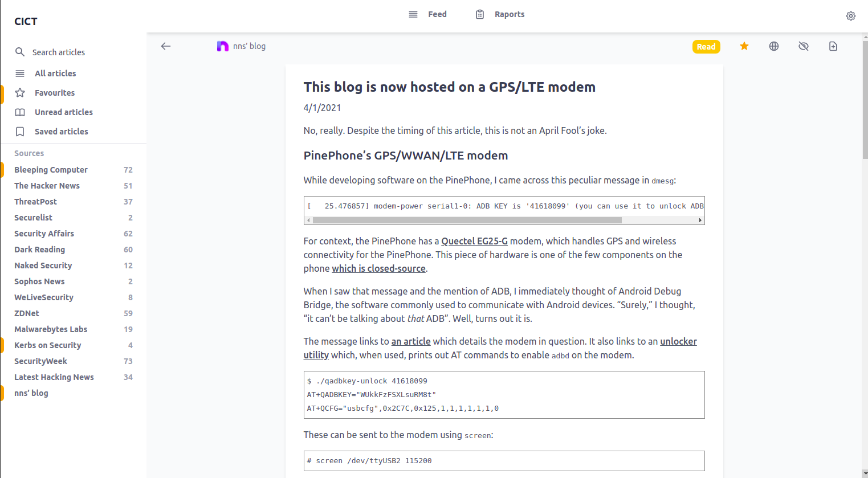868x478 pixels.
Task: Open Search articles in the sidebar
Action: pyautogui.click(x=59, y=52)
